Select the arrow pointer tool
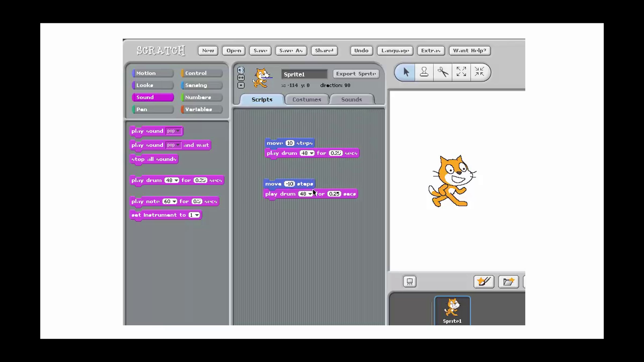Viewport: 644px width, 362px height. pyautogui.click(x=405, y=72)
